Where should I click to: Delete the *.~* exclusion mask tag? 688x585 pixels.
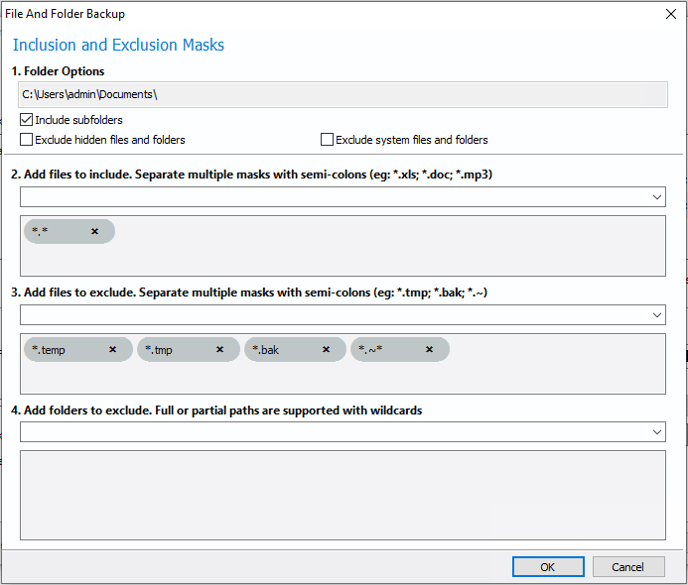click(x=429, y=349)
